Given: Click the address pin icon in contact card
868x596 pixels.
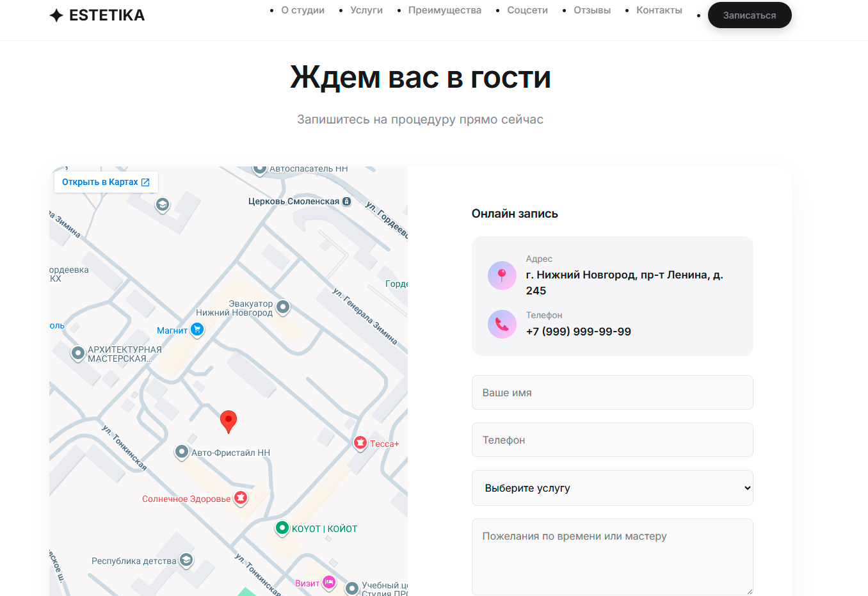Looking at the screenshot, I should point(502,275).
